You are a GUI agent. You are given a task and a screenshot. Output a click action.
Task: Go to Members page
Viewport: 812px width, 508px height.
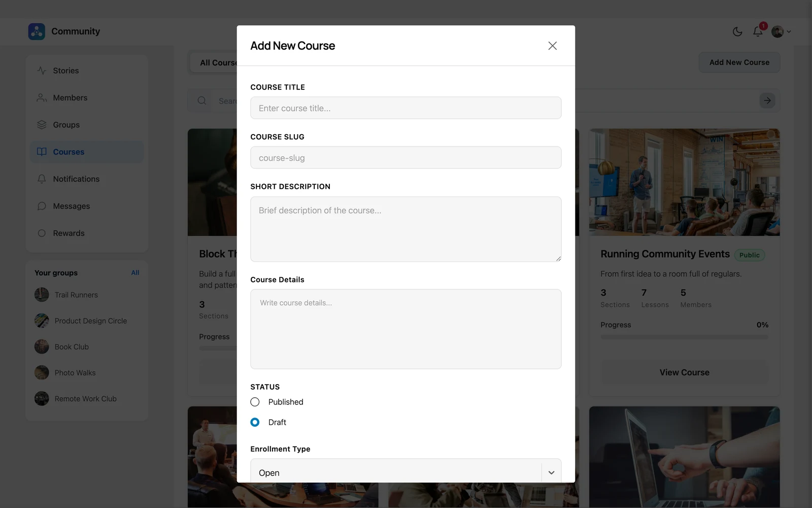[x=87, y=98]
